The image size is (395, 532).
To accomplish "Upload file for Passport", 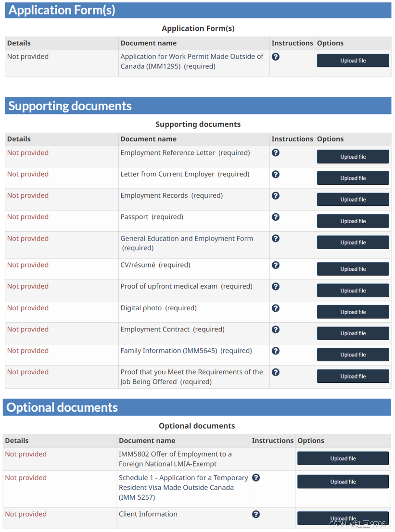I will (x=353, y=221).
